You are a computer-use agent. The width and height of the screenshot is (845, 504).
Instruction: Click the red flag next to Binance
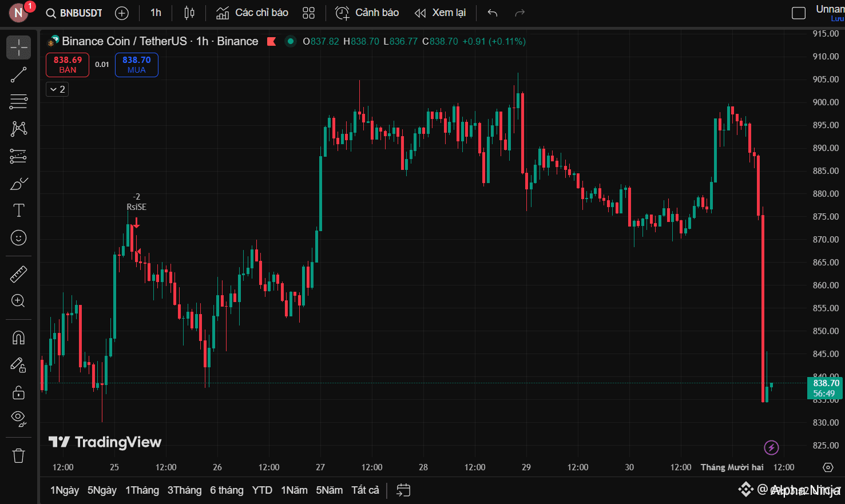(272, 41)
